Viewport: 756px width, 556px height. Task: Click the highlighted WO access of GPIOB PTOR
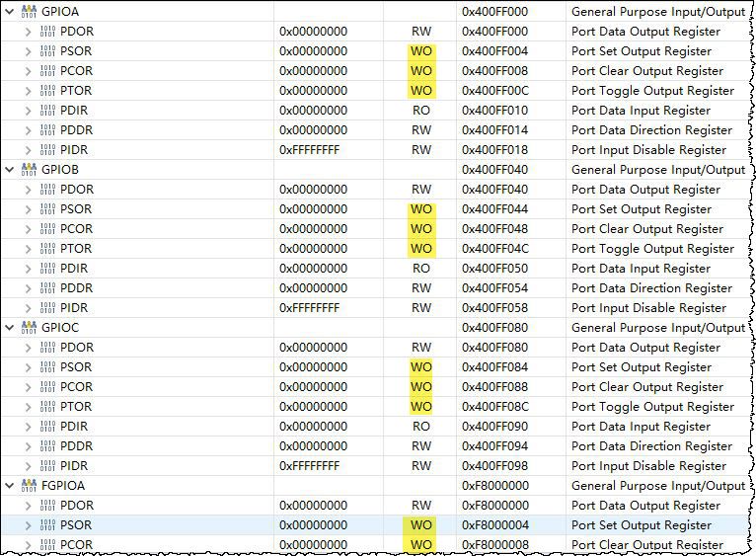pos(421,249)
